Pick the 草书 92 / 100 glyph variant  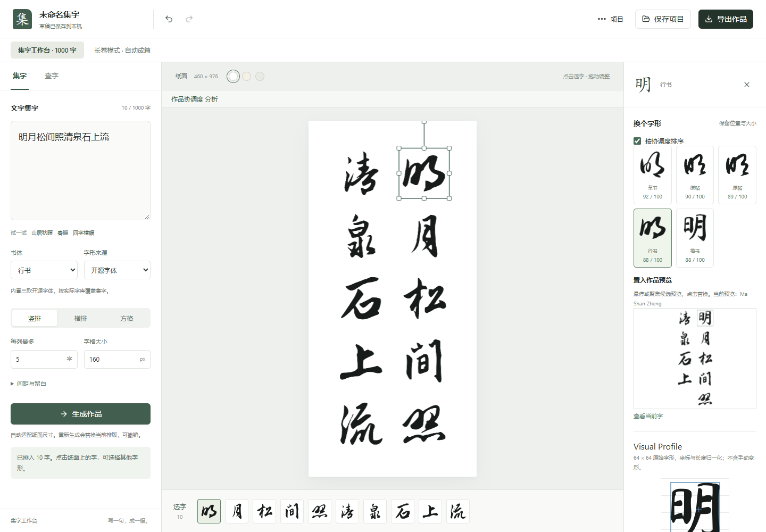pos(653,174)
